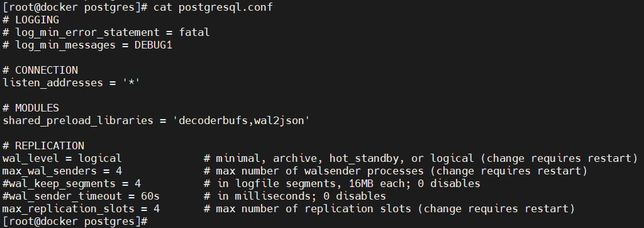
Task: Click the #wal_keep_segments = 4 line
Action: [x=72, y=183]
